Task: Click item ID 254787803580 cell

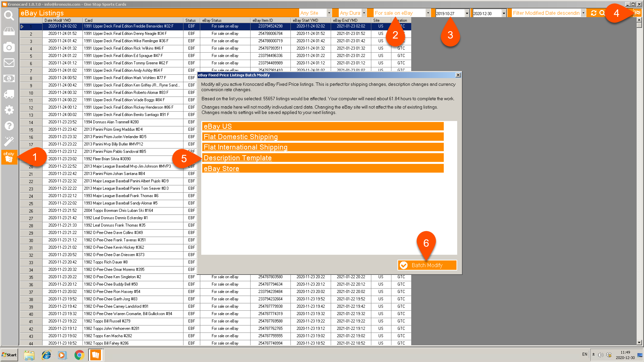Action: [x=271, y=277]
